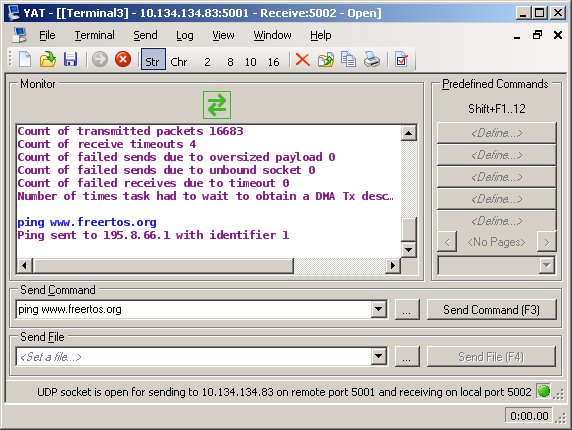Click the green connection status LED
This screenshot has height=430, width=572.
[x=544, y=391]
